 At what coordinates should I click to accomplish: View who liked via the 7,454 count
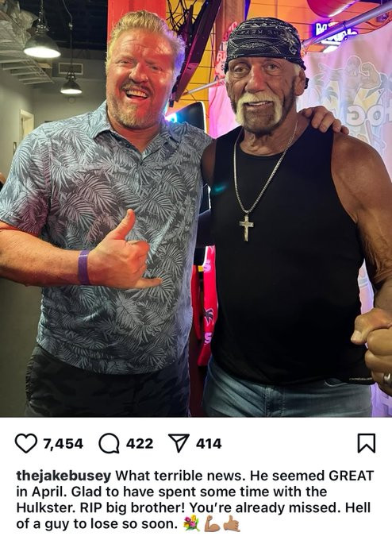tap(63, 444)
